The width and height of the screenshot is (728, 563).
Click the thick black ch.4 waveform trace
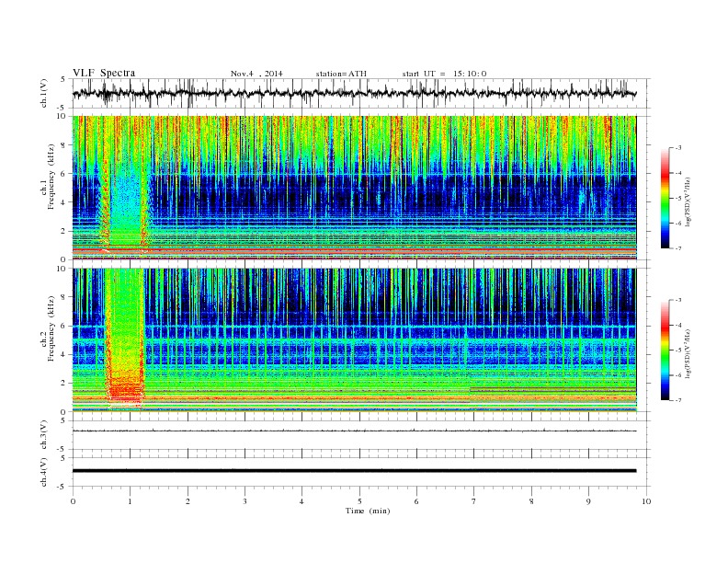354,471
